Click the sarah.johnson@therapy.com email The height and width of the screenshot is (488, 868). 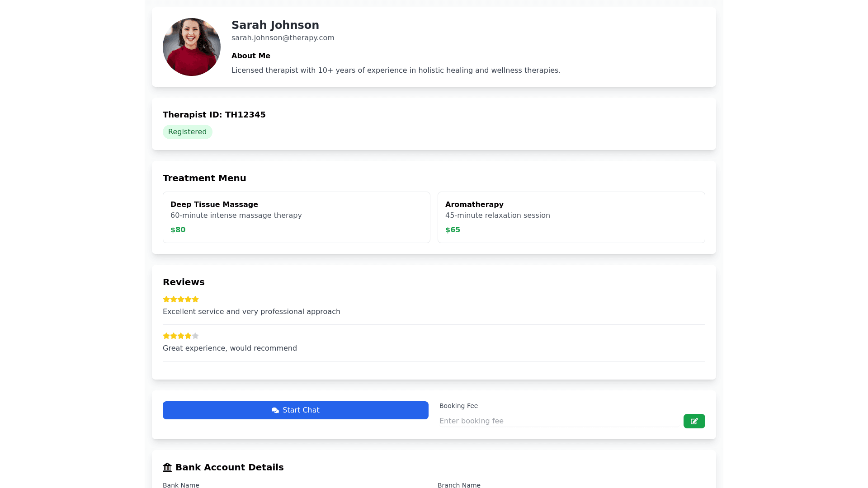tap(283, 38)
